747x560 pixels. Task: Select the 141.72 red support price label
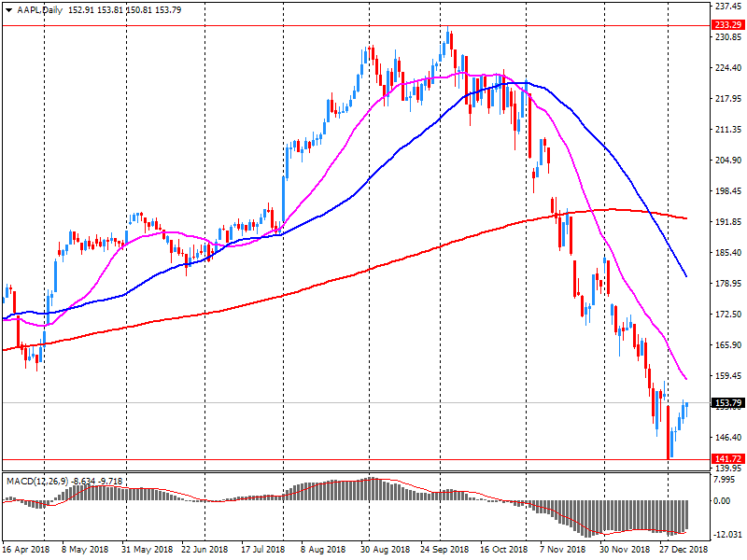click(728, 459)
